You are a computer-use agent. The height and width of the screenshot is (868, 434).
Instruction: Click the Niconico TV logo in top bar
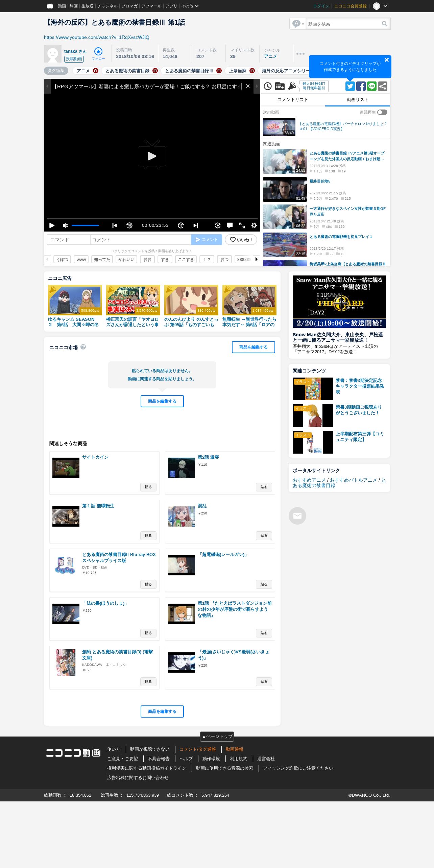tap(50, 6)
